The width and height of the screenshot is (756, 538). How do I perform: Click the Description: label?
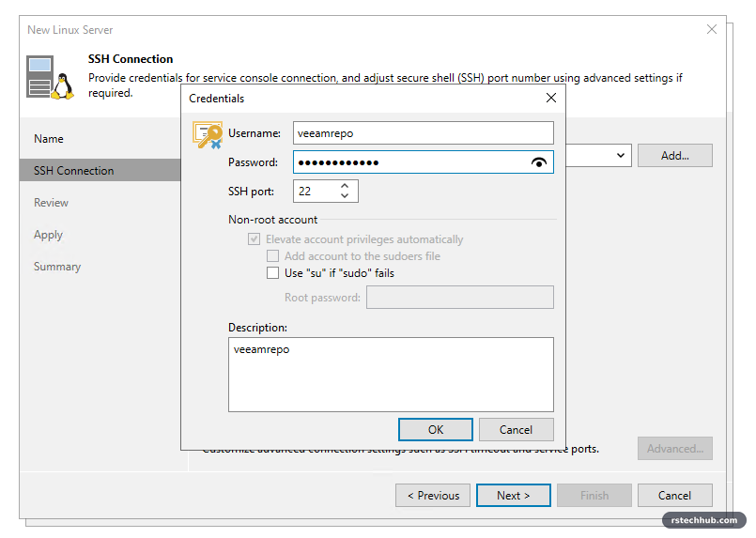click(258, 328)
